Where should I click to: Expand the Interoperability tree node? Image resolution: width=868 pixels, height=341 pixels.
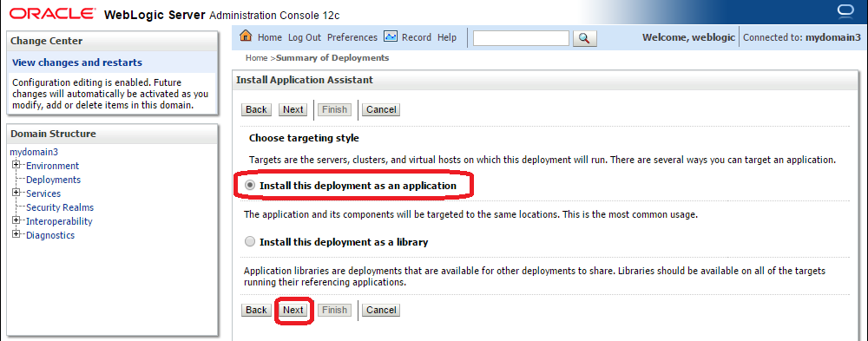[16, 220]
